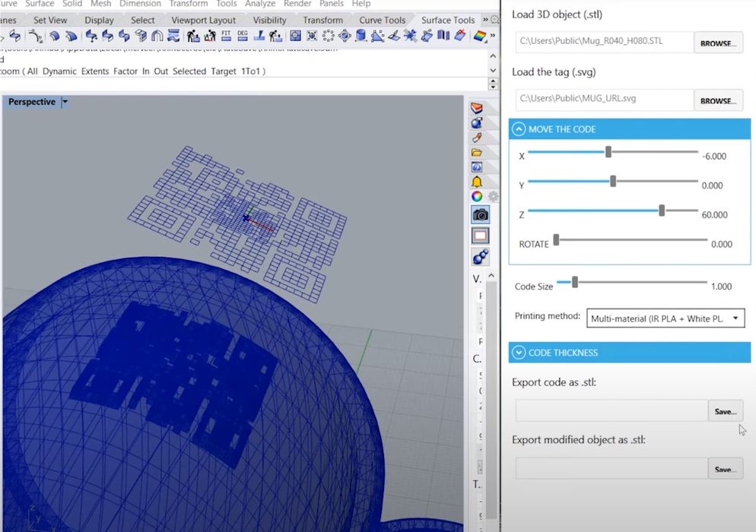Open the Perspective viewport dropdown arrow
This screenshot has width=756, height=532.
pyautogui.click(x=65, y=102)
